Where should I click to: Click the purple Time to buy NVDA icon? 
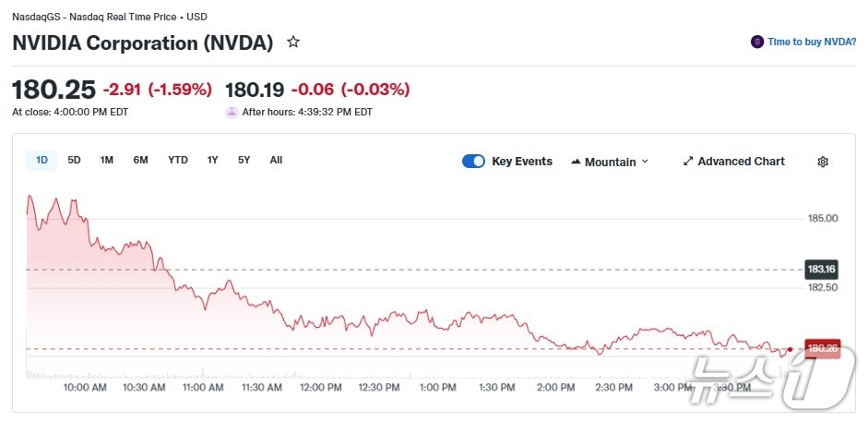tap(757, 42)
